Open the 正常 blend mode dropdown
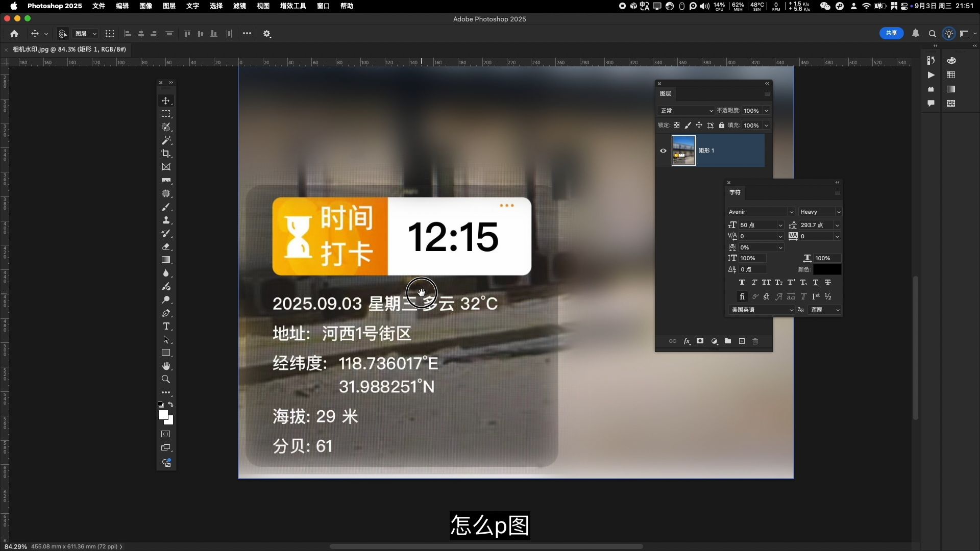Viewport: 980px width, 551px height. (x=687, y=111)
